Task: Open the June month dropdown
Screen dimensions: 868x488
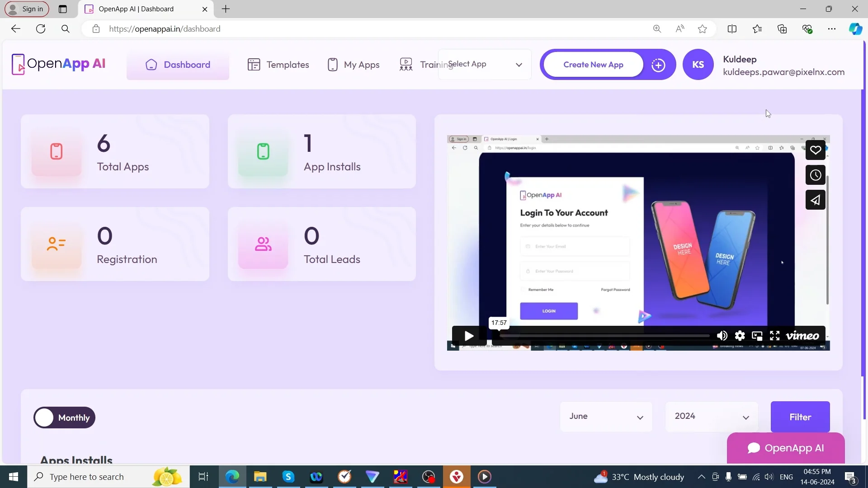Action: tap(606, 417)
